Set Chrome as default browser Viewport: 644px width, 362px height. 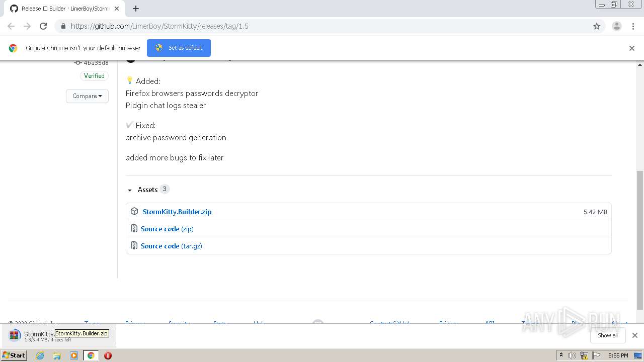click(x=179, y=48)
